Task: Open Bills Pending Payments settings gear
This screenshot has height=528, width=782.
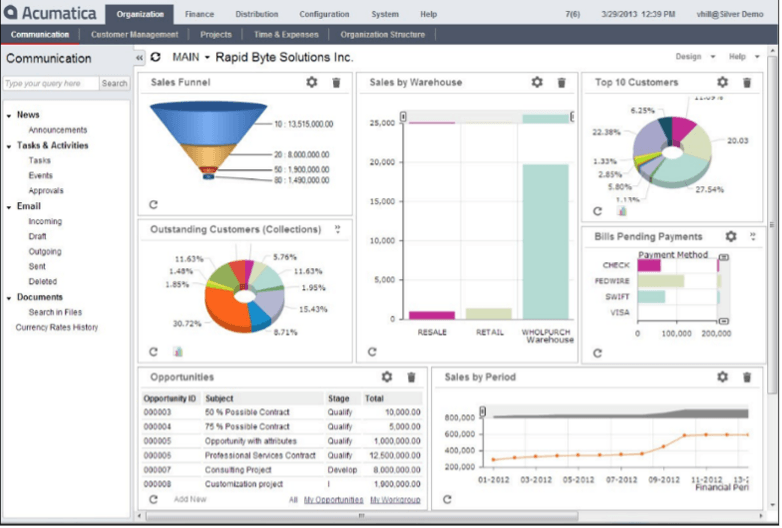Action: point(731,236)
